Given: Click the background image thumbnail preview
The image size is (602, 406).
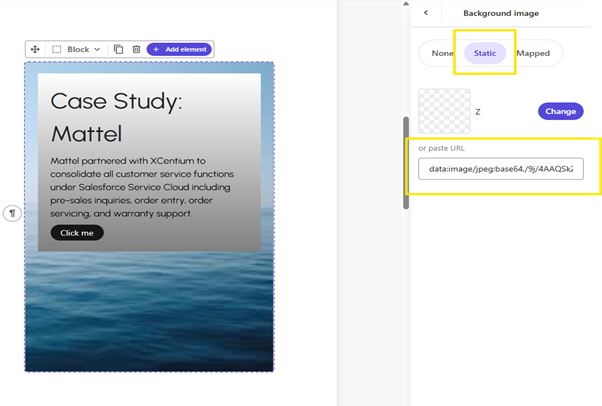Looking at the screenshot, I should click(444, 111).
